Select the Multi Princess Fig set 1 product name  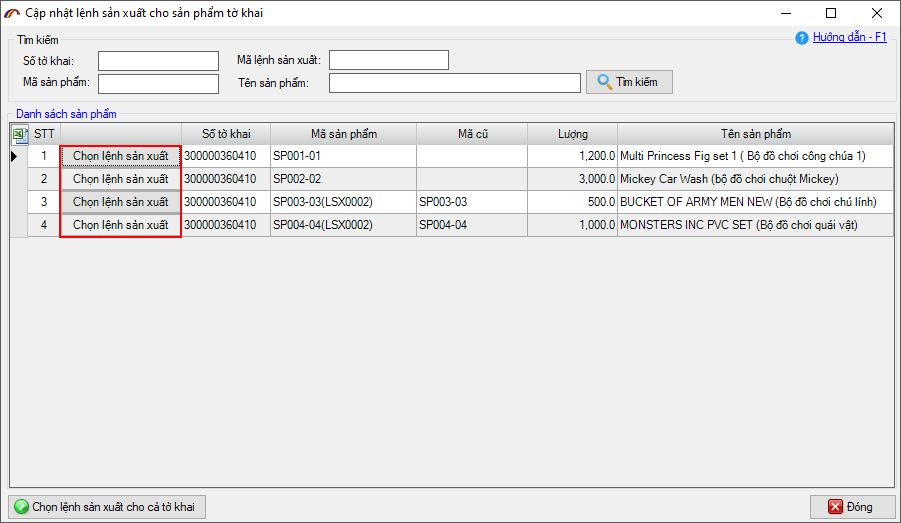click(x=756, y=156)
